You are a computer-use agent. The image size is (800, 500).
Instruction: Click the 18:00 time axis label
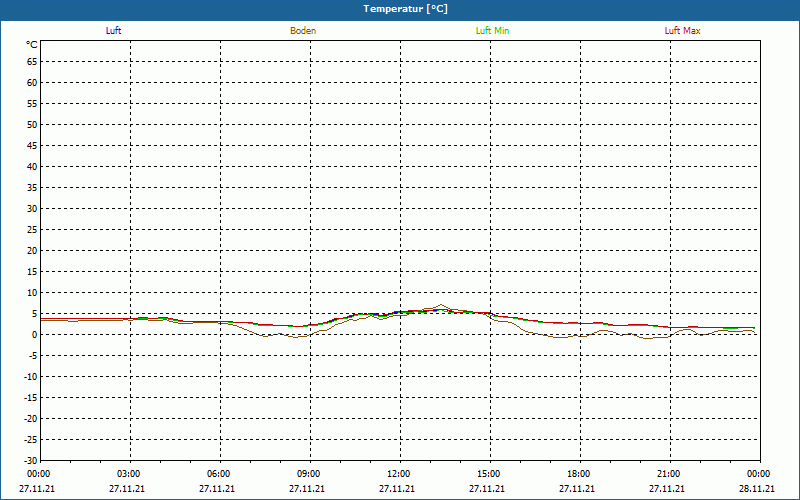pos(579,474)
